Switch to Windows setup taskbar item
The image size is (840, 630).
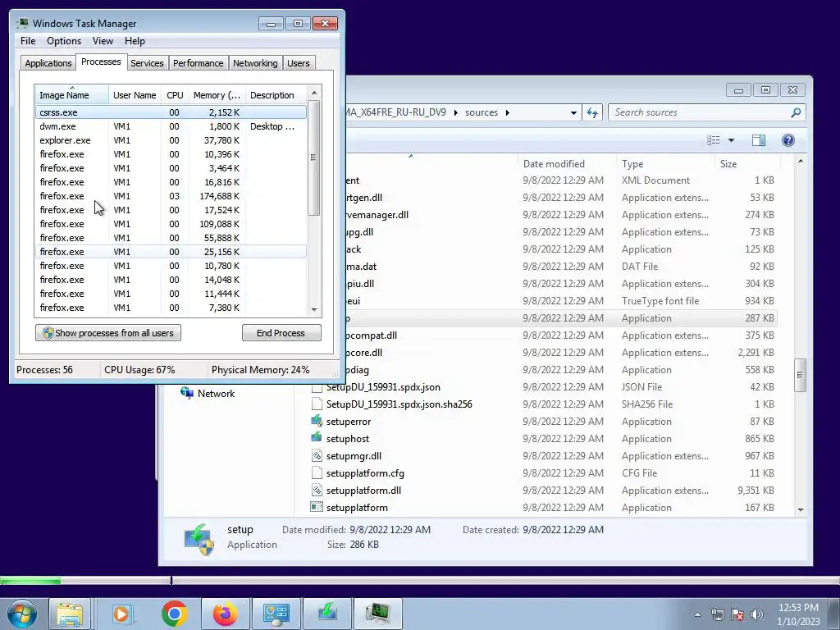[x=327, y=614]
